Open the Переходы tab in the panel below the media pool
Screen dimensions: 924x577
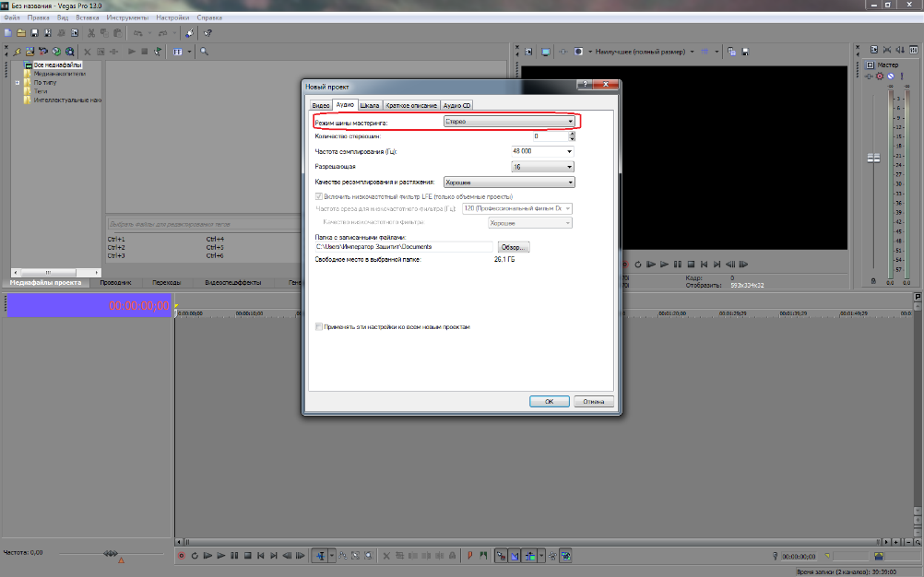(167, 283)
